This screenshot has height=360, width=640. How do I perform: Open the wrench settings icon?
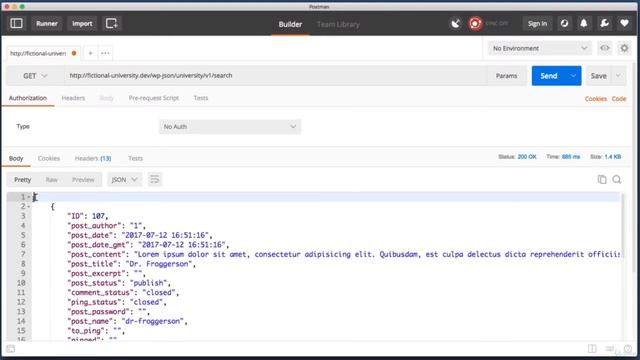click(604, 24)
